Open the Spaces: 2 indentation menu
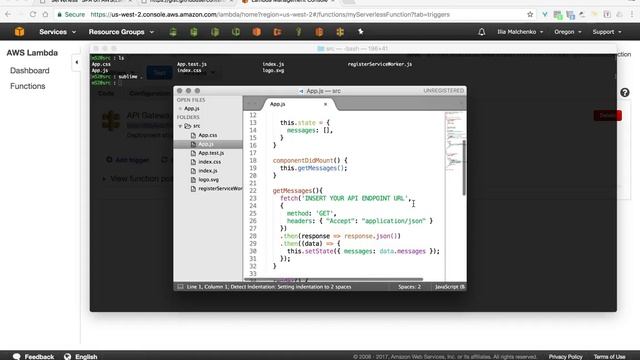This screenshot has width=640, height=360. 409,287
